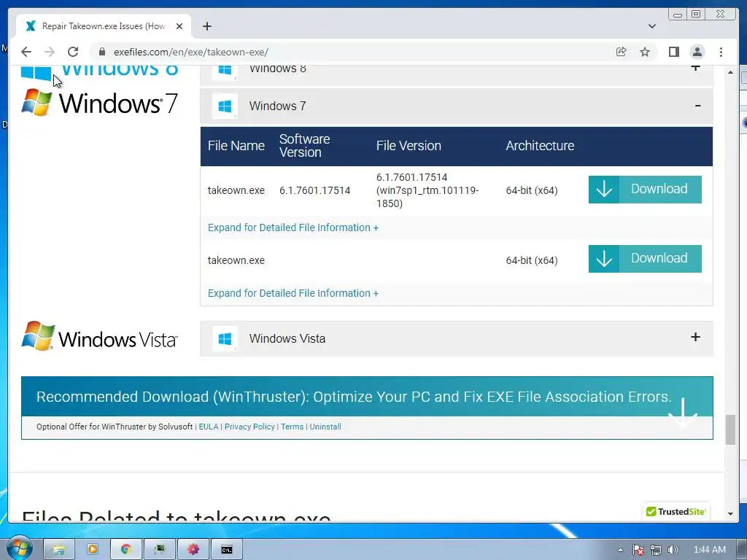The width and height of the screenshot is (747, 560).
Task: Open Windows Explorer from the taskbar
Action: [58, 550]
